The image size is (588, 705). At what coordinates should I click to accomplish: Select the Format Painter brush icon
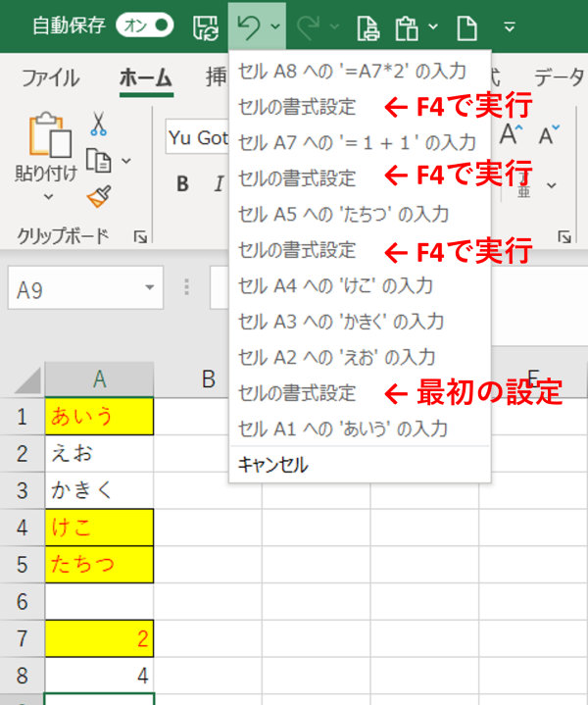click(99, 196)
